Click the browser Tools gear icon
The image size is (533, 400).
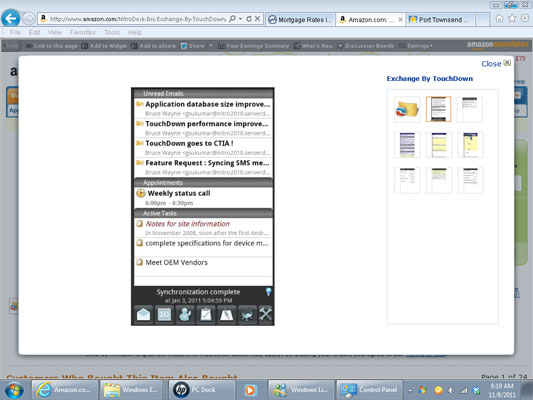tap(525, 18)
